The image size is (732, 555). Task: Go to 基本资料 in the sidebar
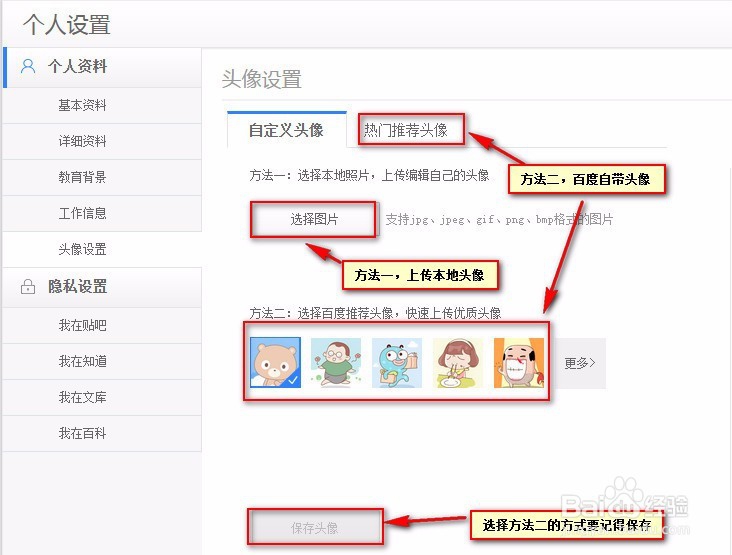[102, 105]
